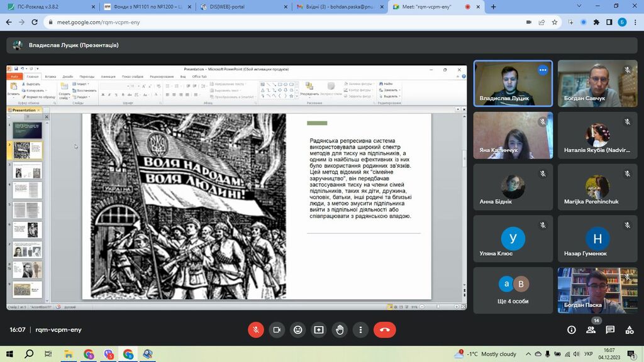
Task: Open the Activities panel icon
Action: (630, 330)
